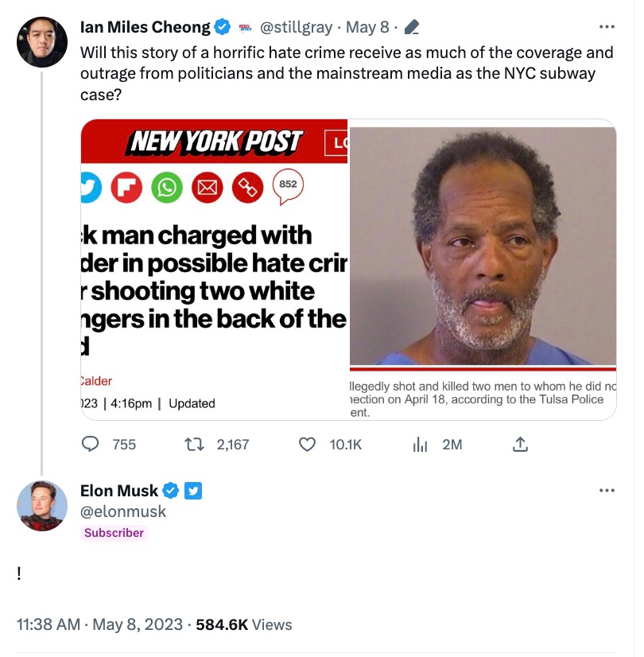Open the mugshot image in the tweet
This screenshot has height=657, width=644.
(x=483, y=247)
